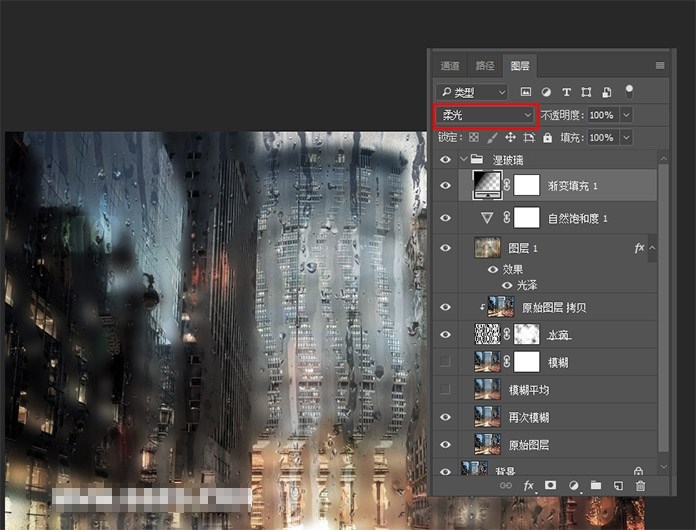The height and width of the screenshot is (530, 696).
Task: Click the 自然饱和度 vibrance triangle icon
Action: (487, 218)
